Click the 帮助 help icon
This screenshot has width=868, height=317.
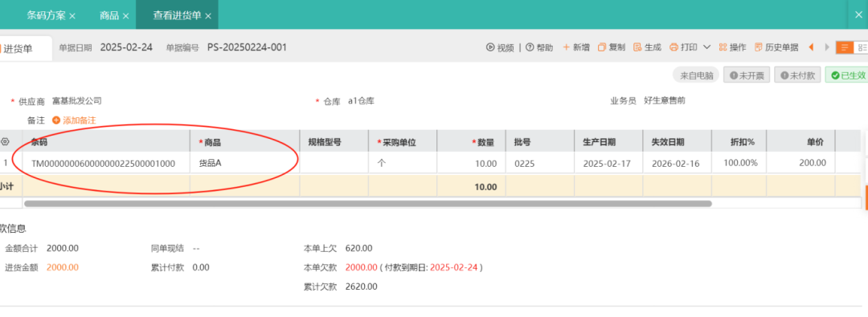[530, 47]
